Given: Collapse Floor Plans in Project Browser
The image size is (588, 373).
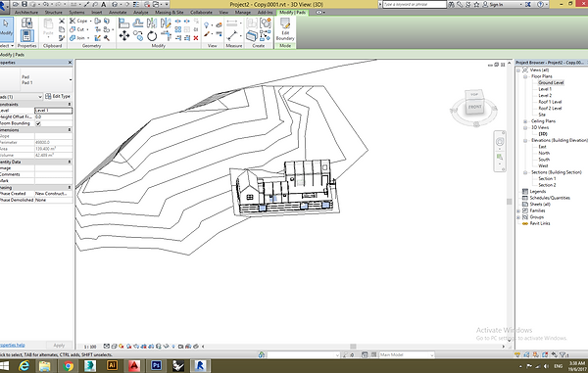Looking at the screenshot, I should [525, 76].
